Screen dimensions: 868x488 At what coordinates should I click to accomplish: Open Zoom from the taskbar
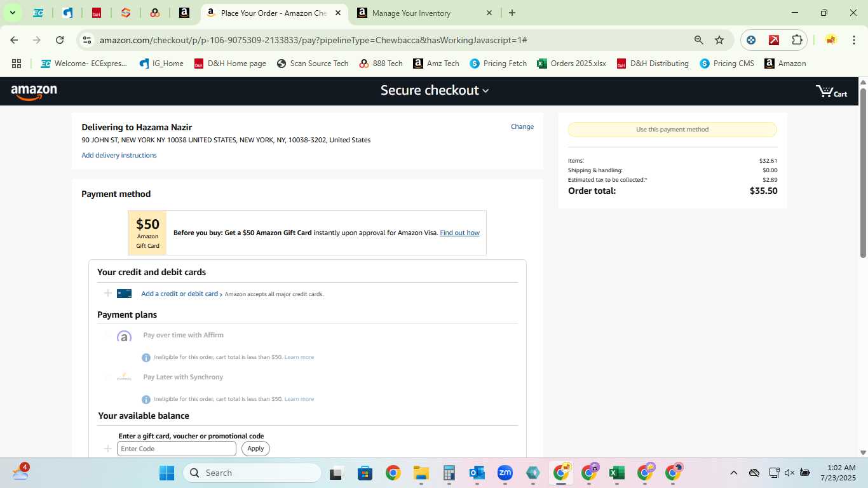505,473
